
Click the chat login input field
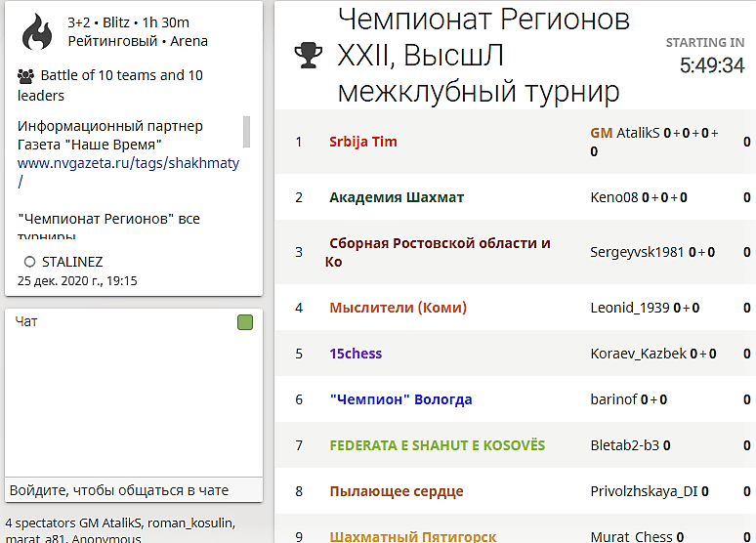pos(134,489)
